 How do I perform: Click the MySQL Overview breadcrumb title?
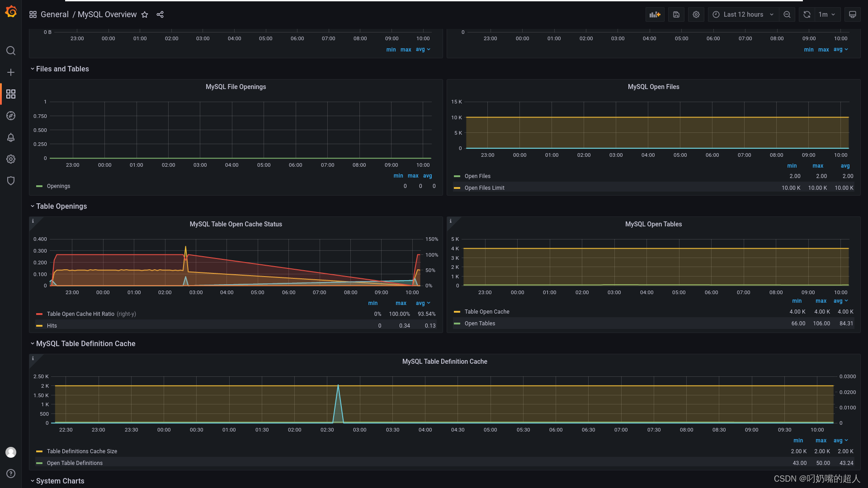point(107,14)
